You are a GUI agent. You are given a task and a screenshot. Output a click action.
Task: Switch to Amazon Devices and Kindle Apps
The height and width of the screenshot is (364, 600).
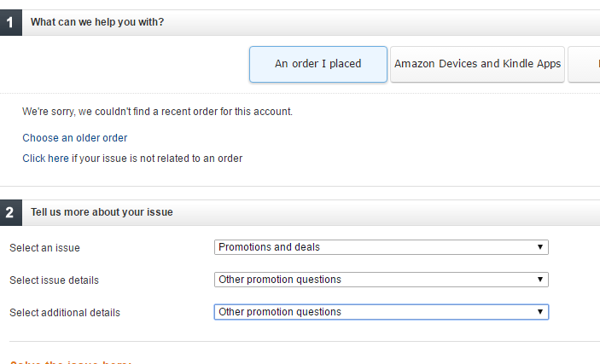tap(477, 64)
